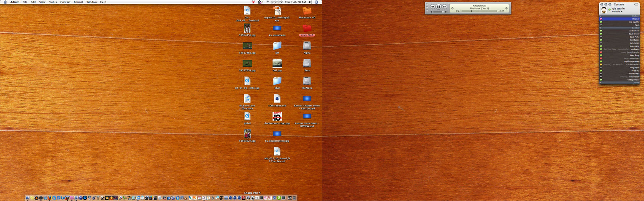Select the 10thribbon.c4d file icon
The height and width of the screenshot is (201, 644).
point(277,98)
